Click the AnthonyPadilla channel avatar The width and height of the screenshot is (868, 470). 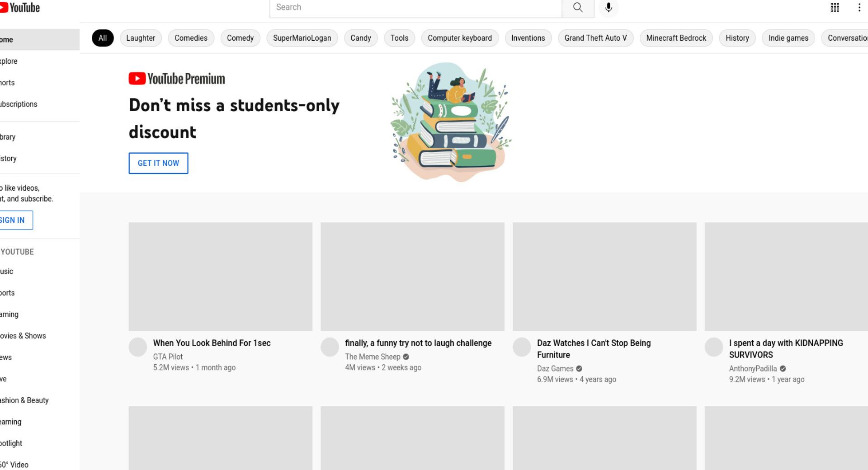click(714, 347)
